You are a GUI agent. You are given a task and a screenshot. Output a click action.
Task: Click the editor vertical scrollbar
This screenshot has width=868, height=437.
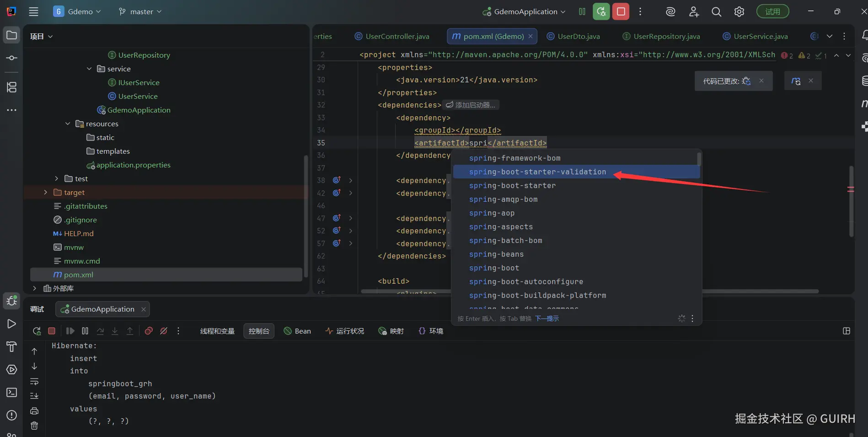click(851, 201)
